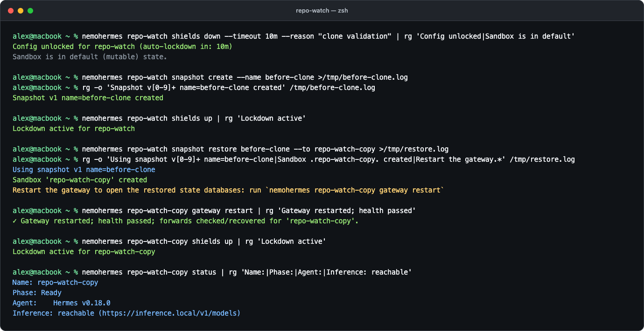Click the checkmark before Gateway restarted

pos(14,221)
